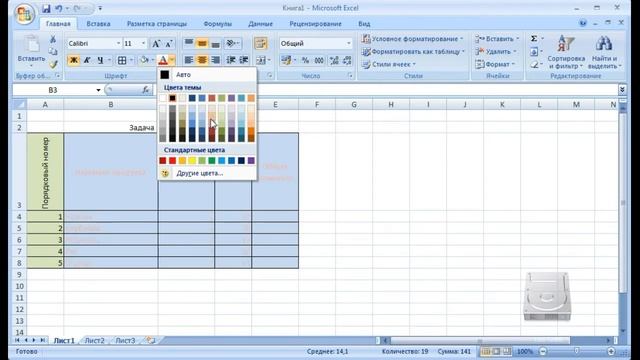Click the Cut scissors icon
The width and height of the screenshot is (640, 360).
coord(53,39)
